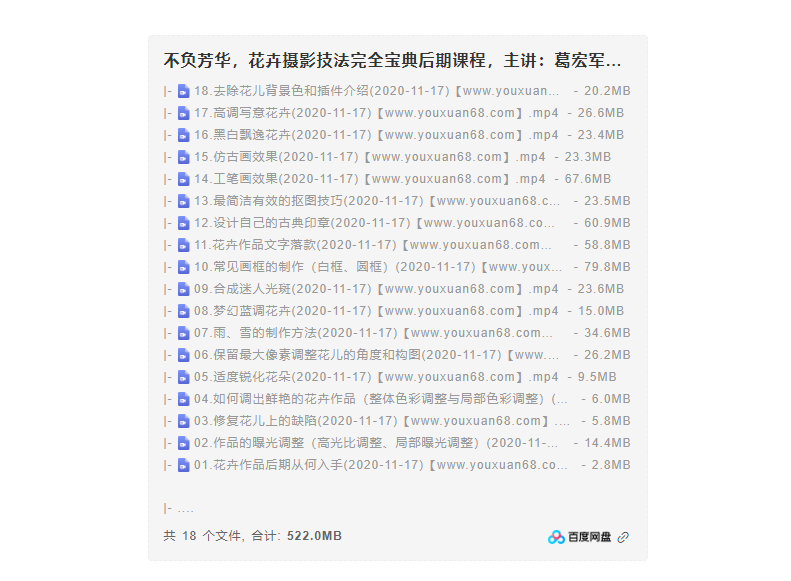Click the chain link icon next to 百度网盘
Viewport: 791px width, 581px height.
coord(623,537)
